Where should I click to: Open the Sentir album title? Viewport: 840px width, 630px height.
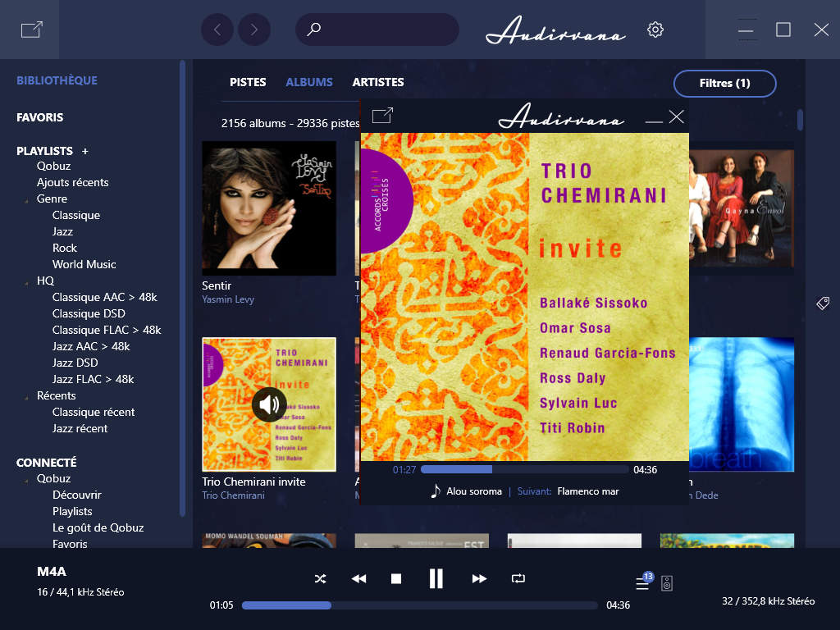click(x=217, y=285)
